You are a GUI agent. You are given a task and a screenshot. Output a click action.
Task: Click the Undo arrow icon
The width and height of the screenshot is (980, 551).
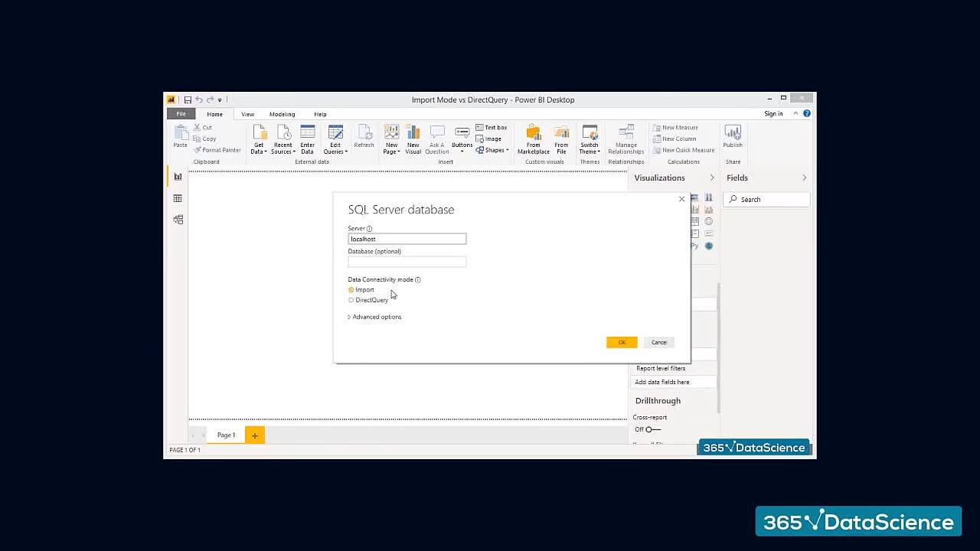click(x=199, y=99)
